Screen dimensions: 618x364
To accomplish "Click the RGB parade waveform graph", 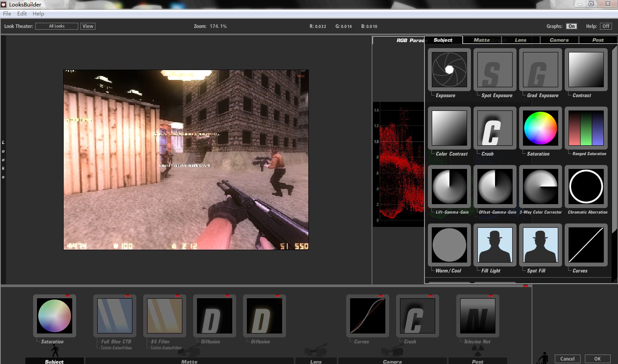I will pos(398,164).
